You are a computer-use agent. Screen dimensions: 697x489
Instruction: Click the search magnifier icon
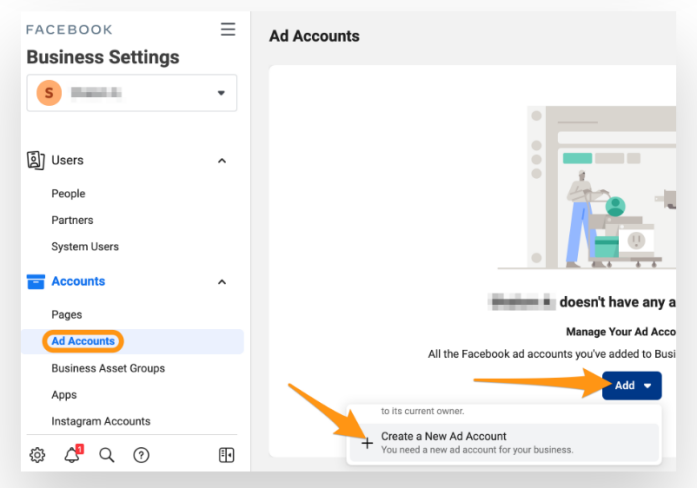[x=107, y=455]
